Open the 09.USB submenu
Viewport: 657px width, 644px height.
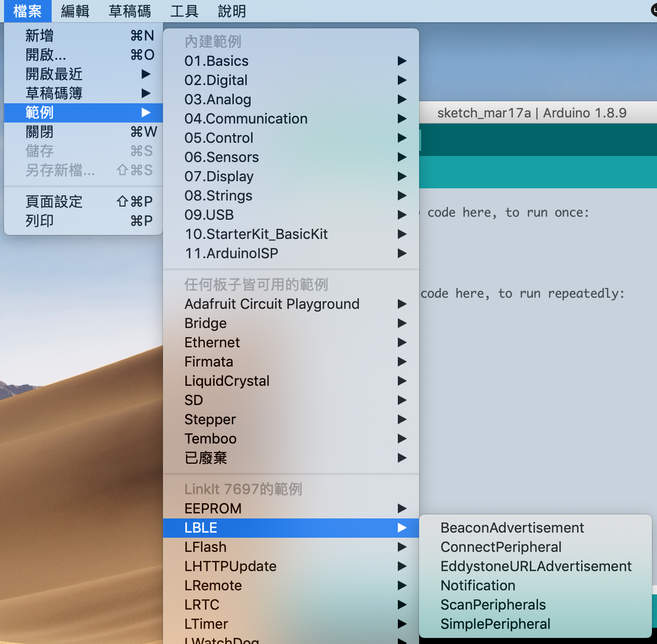291,215
